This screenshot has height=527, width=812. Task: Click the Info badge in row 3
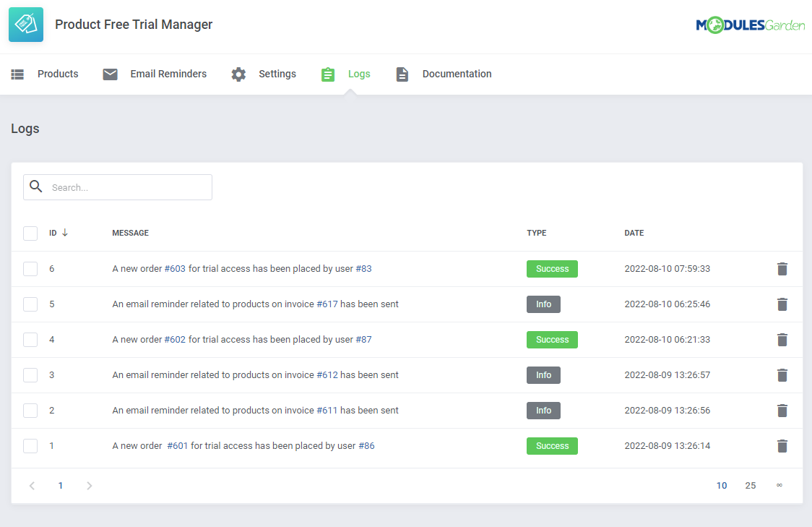(543, 375)
